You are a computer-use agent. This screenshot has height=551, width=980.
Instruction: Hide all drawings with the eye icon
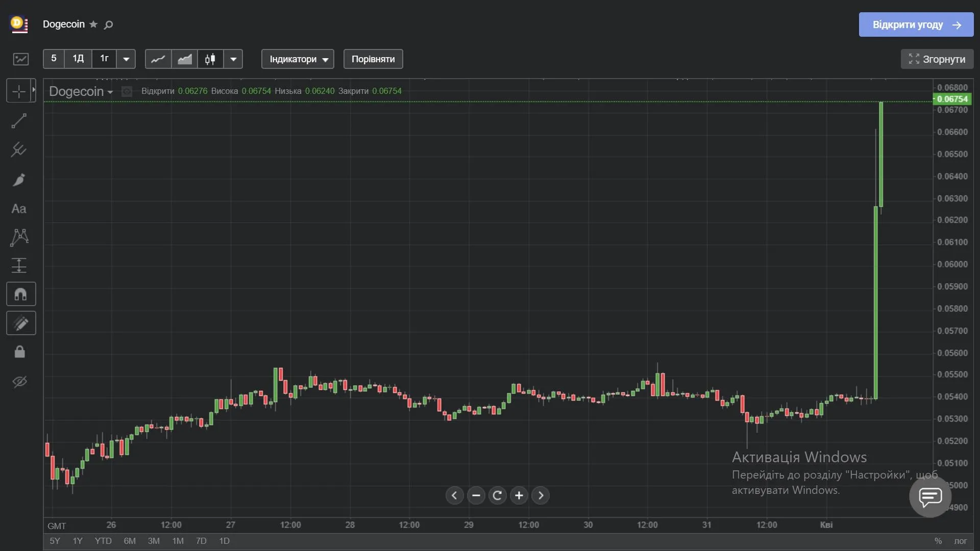pos(19,382)
